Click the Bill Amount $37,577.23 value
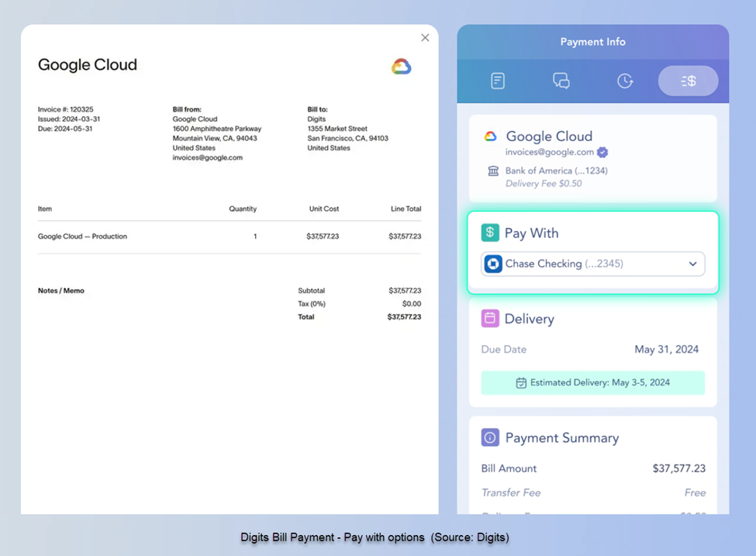 (x=679, y=468)
